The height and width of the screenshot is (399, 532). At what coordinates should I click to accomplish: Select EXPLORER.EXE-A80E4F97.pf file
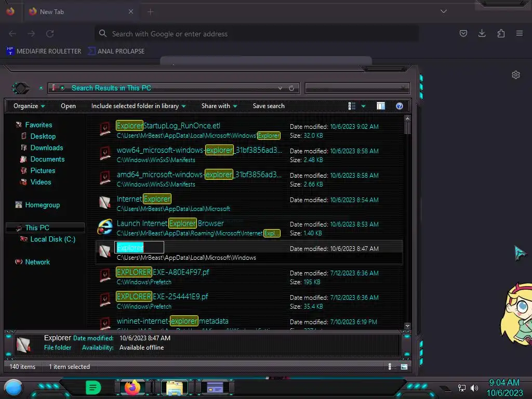click(x=249, y=277)
